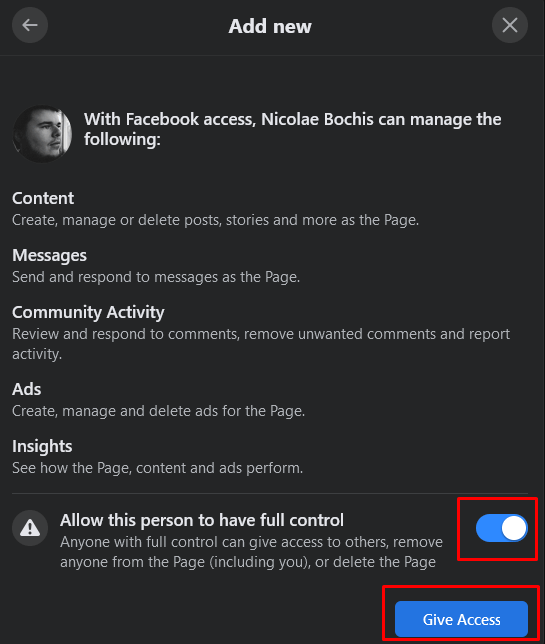This screenshot has width=545, height=644.
Task: Click the Messages permission heading
Action: [49, 255]
